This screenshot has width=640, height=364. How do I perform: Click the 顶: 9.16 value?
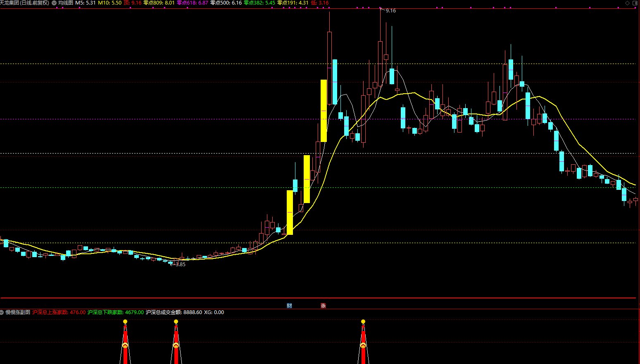click(133, 3)
